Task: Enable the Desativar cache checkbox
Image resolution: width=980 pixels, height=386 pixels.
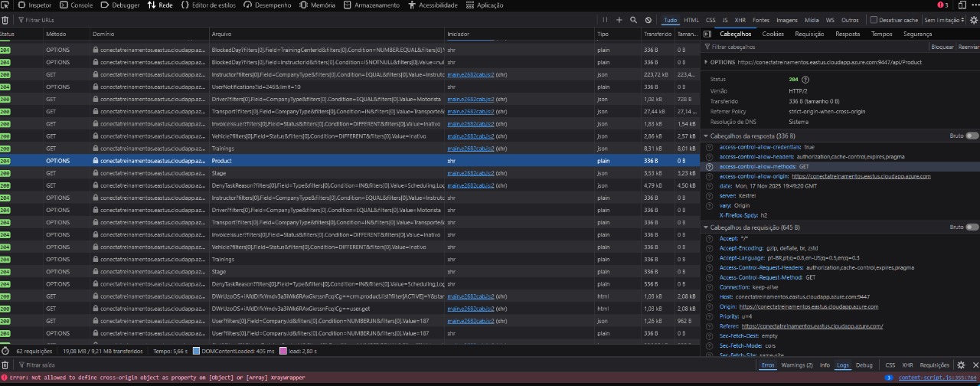Action: click(874, 20)
